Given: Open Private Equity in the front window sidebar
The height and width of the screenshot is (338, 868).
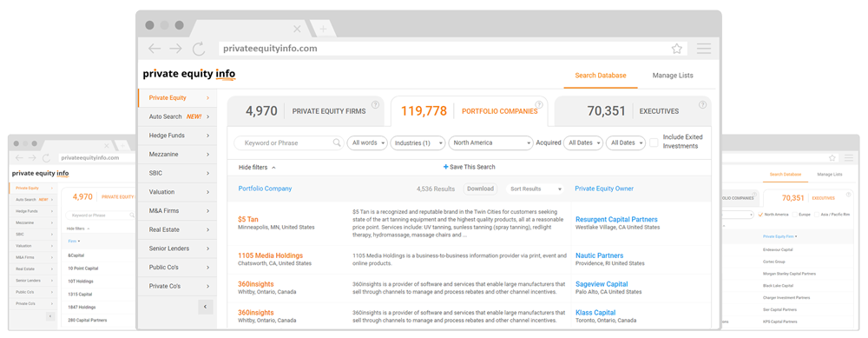Looking at the screenshot, I should (x=177, y=97).
